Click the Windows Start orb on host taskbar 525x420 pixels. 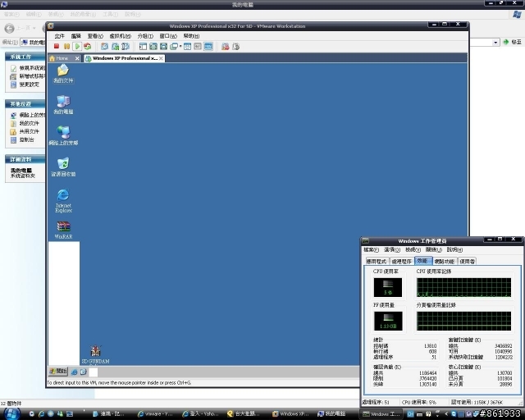11,414
